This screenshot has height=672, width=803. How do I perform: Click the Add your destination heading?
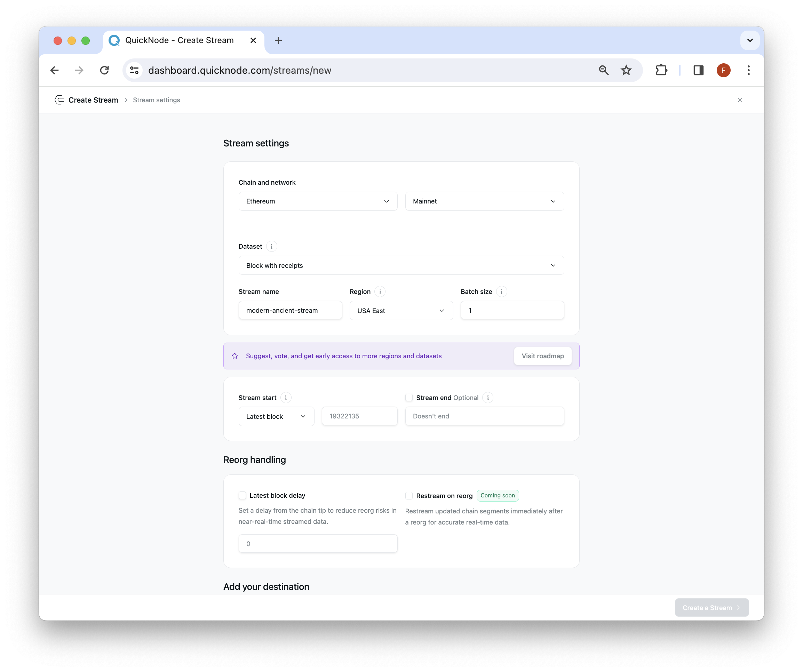(x=266, y=587)
